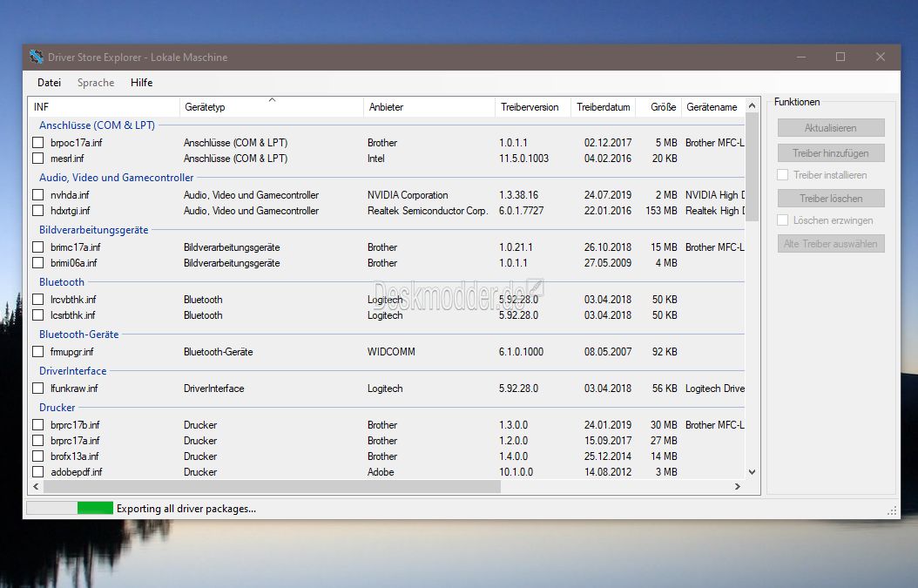Click the window resize grip
Viewport: 918px width, 588px height.
click(892, 511)
